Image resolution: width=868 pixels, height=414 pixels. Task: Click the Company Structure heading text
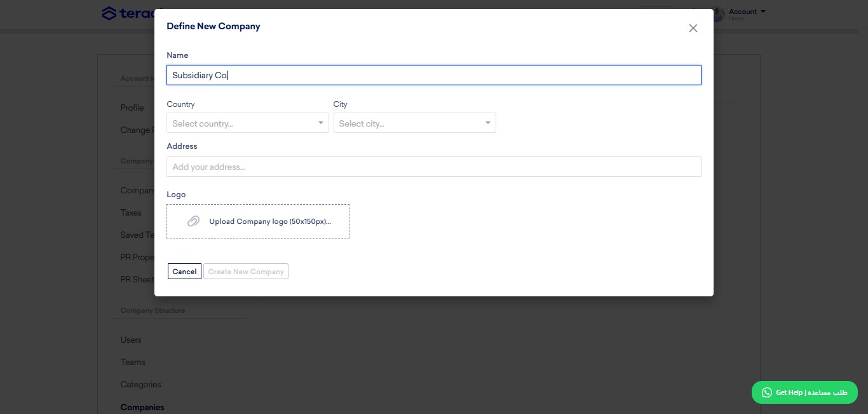pyautogui.click(x=153, y=310)
